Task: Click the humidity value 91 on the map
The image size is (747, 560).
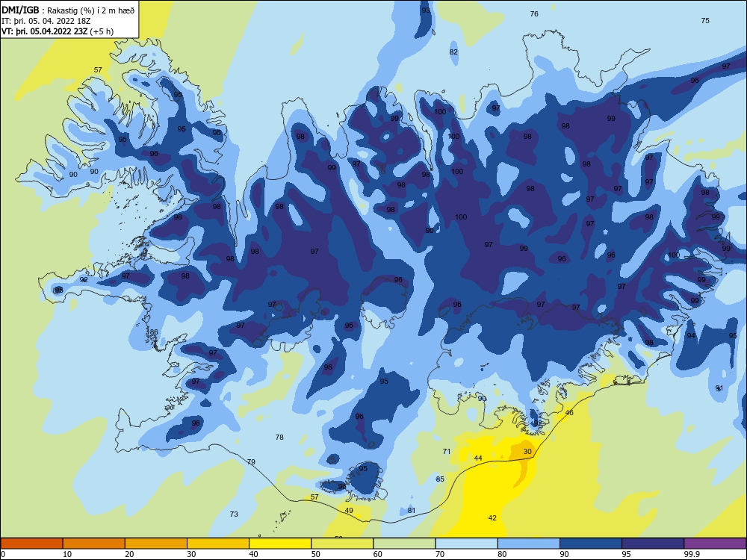Action: pos(719,388)
